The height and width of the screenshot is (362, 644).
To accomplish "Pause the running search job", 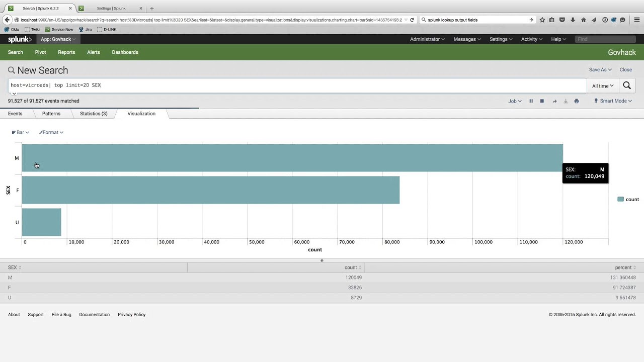I will pos(531,101).
